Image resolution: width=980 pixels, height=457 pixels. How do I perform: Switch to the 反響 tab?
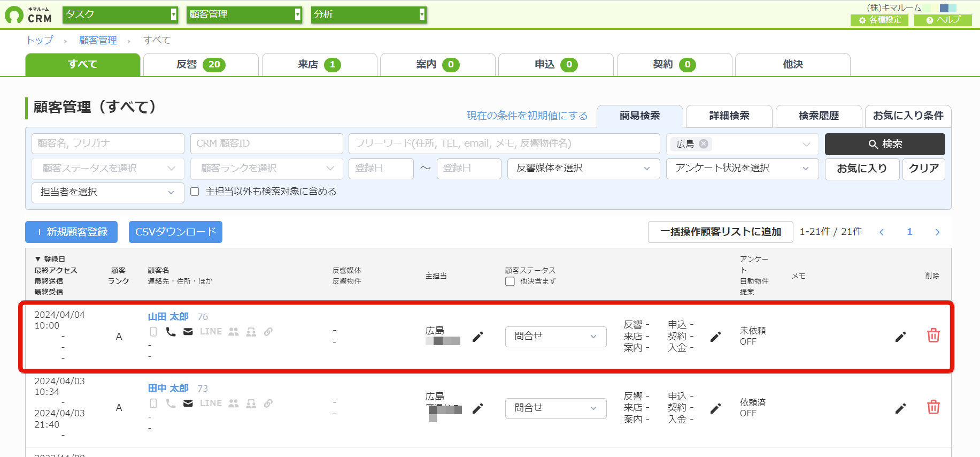point(201,64)
